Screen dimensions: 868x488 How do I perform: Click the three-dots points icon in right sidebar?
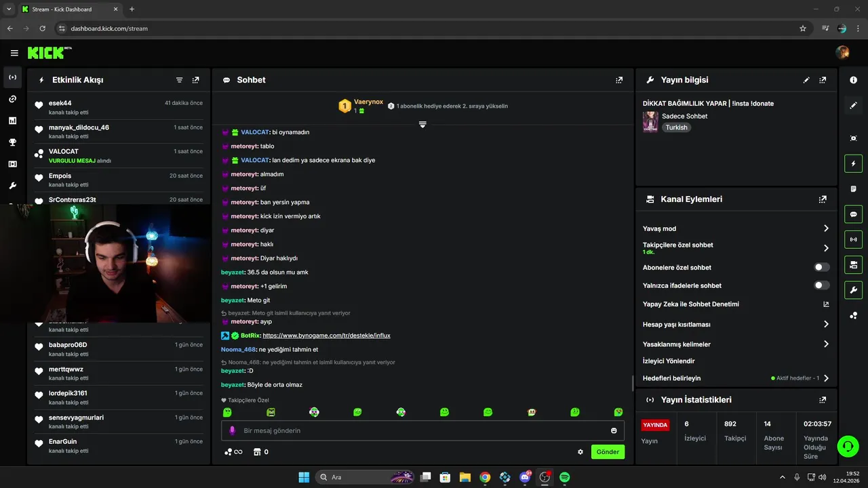click(853, 316)
